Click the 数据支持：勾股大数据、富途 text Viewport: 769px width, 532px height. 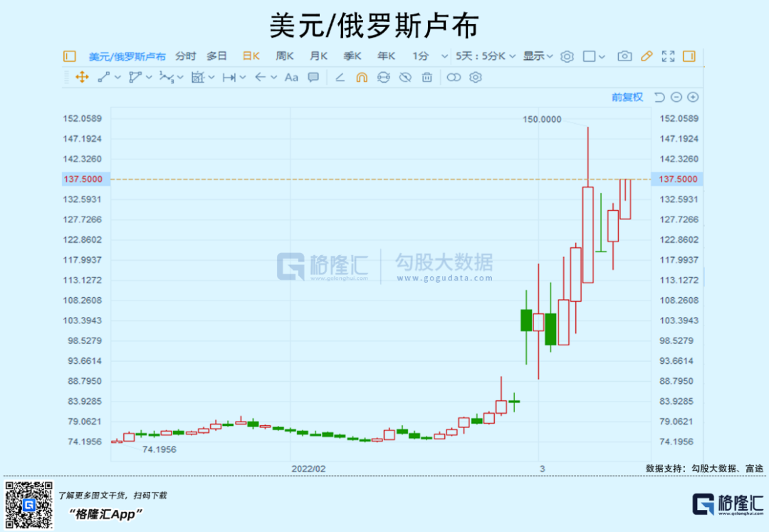coord(704,469)
